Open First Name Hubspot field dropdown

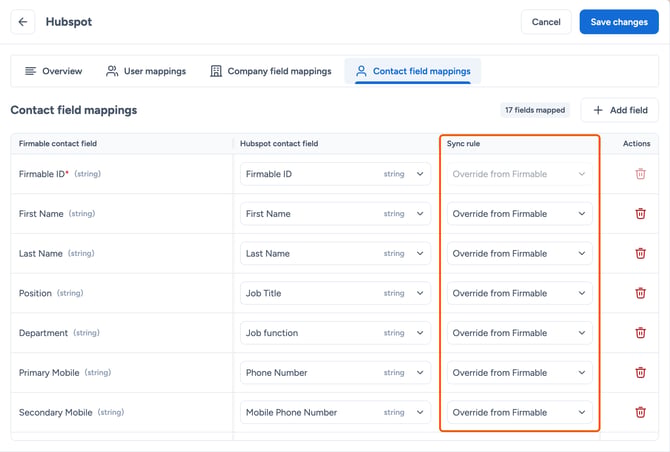click(335, 214)
